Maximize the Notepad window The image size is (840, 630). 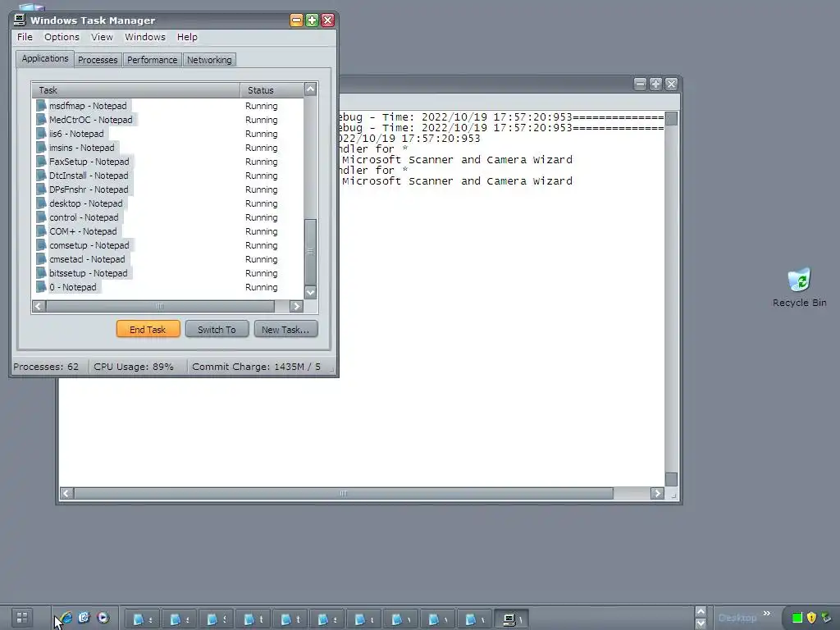[x=655, y=84]
